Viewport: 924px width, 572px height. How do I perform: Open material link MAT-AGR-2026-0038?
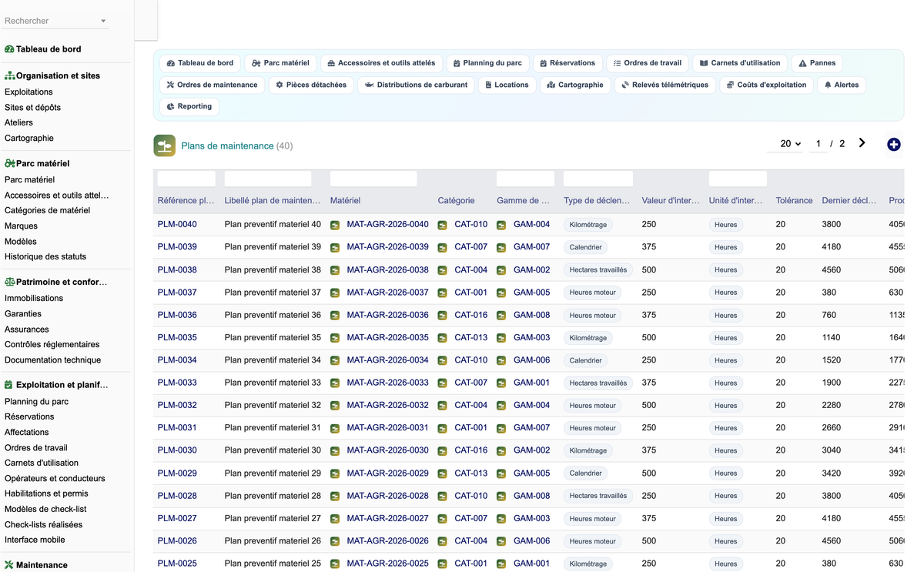(387, 270)
